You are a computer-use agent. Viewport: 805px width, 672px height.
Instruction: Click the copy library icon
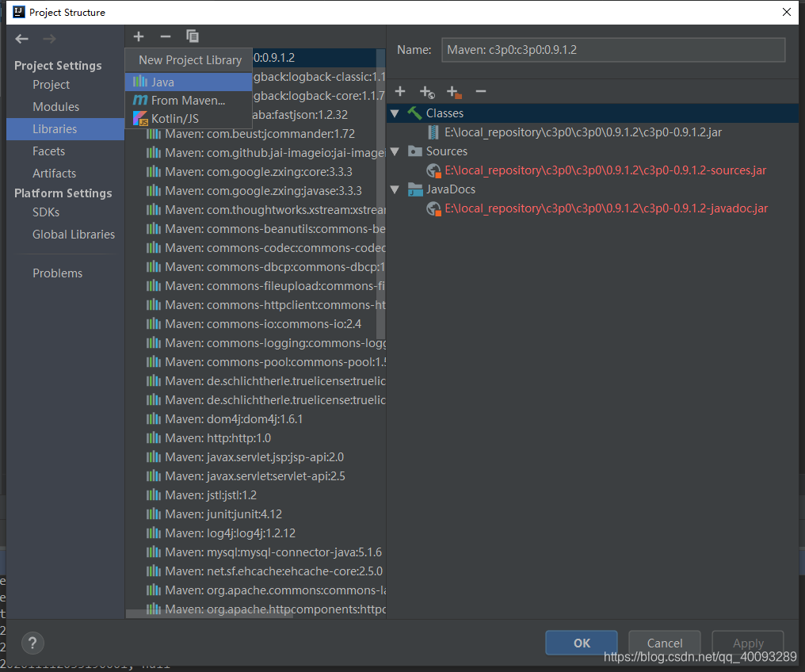click(193, 36)
